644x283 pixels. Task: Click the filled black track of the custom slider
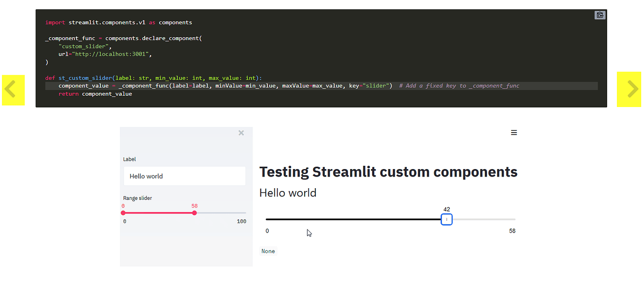pos(350,219)
